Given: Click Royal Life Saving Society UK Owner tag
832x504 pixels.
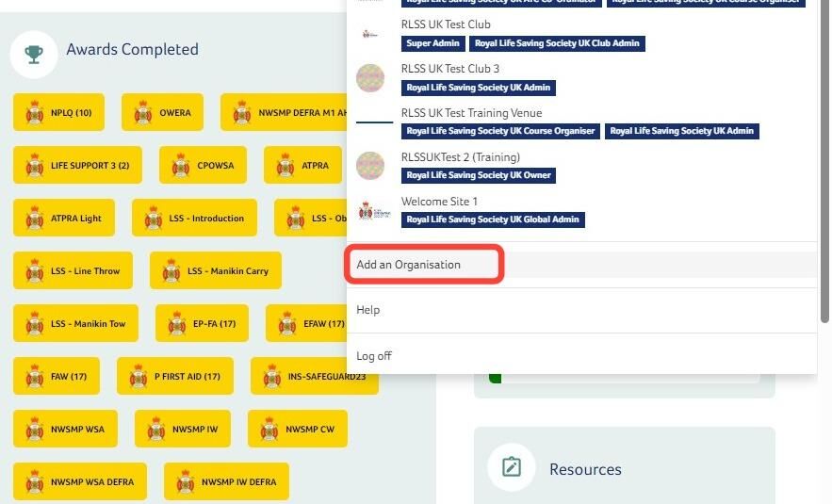Looking at the screenshot, I should pos(479,175).
